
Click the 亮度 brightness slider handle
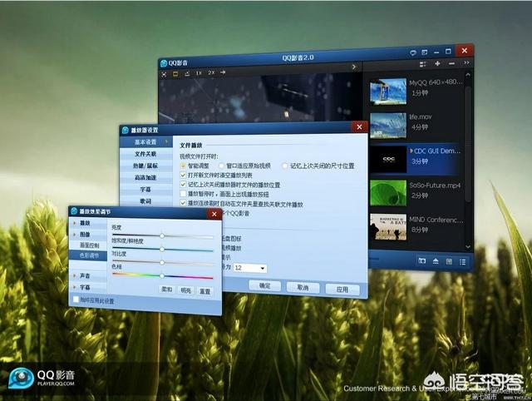tap(162, 235)
